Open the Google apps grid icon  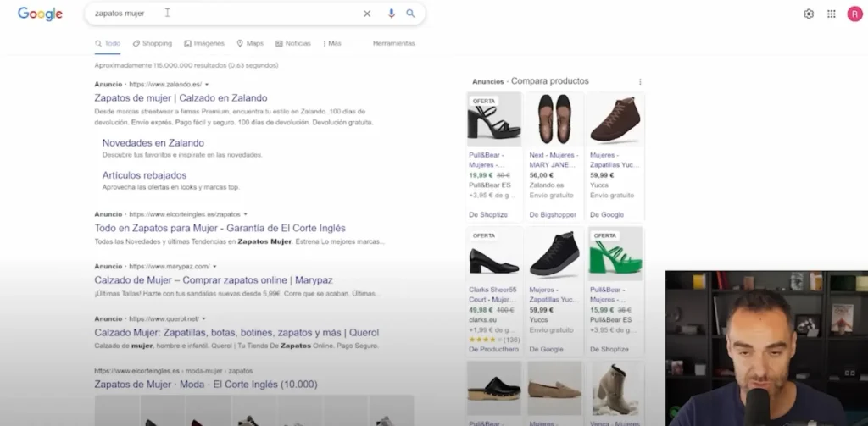(832, 14)
